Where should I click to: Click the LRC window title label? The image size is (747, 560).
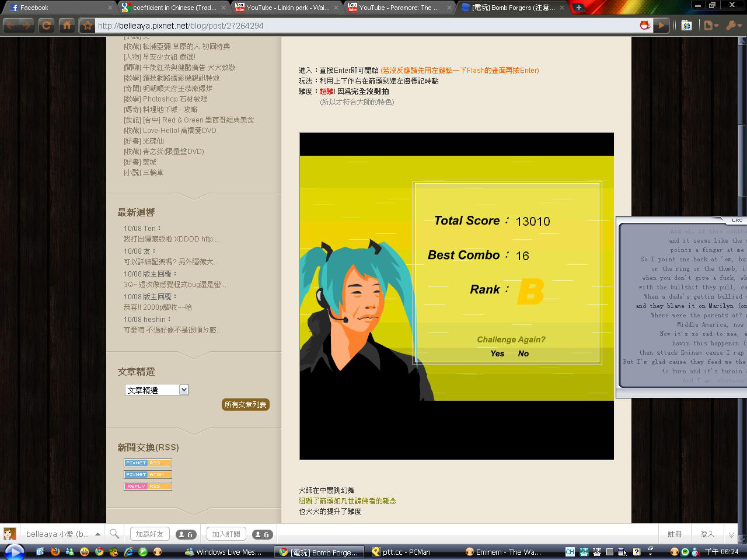point(737,220)
